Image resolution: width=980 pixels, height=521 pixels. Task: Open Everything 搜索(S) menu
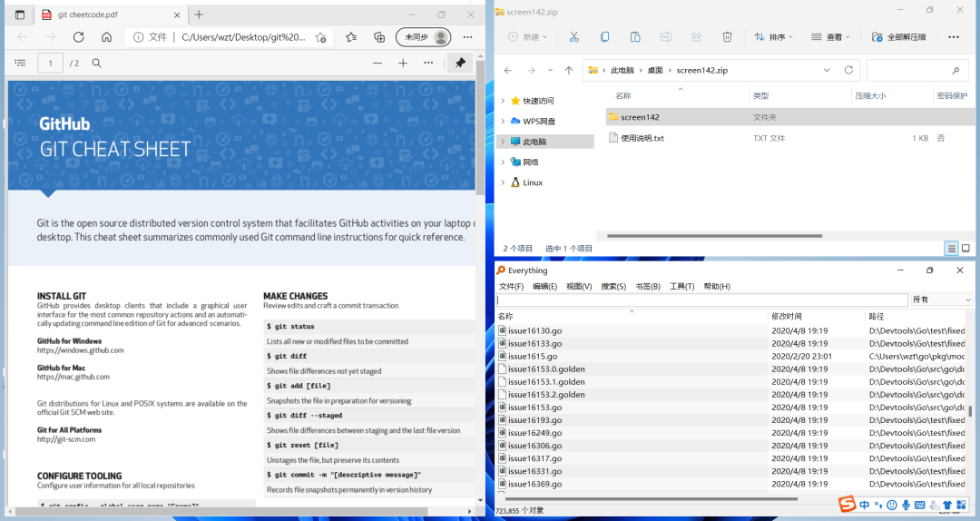click(x=613, y=287)
